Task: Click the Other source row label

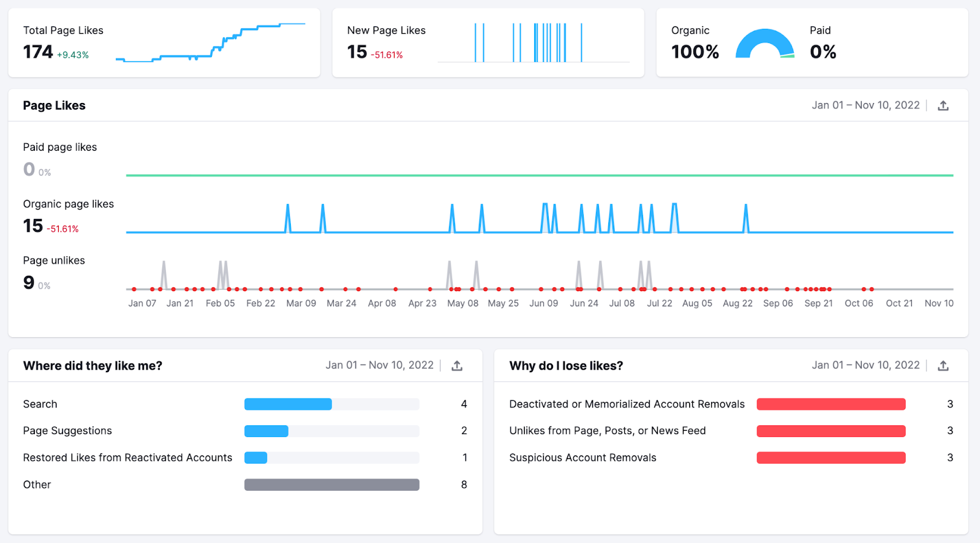Action: tap(37, 485)
